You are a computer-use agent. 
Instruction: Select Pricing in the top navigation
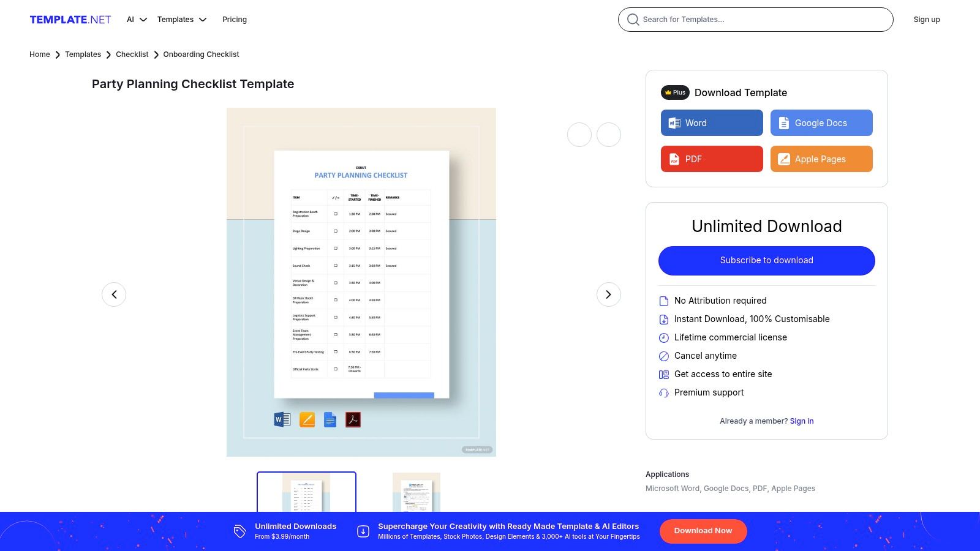(235, 19)
